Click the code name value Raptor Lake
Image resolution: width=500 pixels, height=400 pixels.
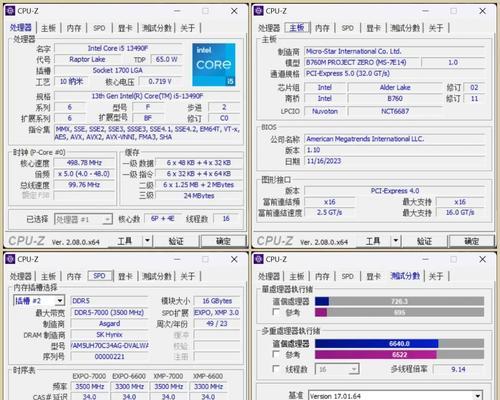click(87, 59)
